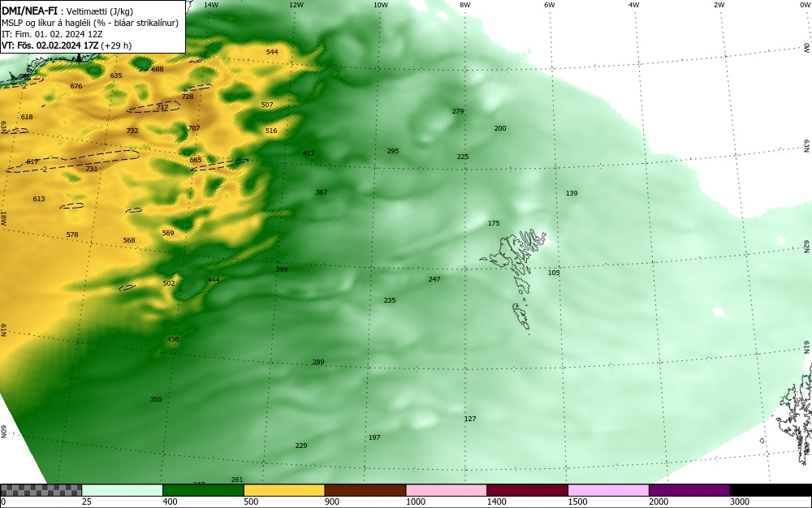812x508 pixels.
Task: Click the map value 578
Action: coord(72,235)
